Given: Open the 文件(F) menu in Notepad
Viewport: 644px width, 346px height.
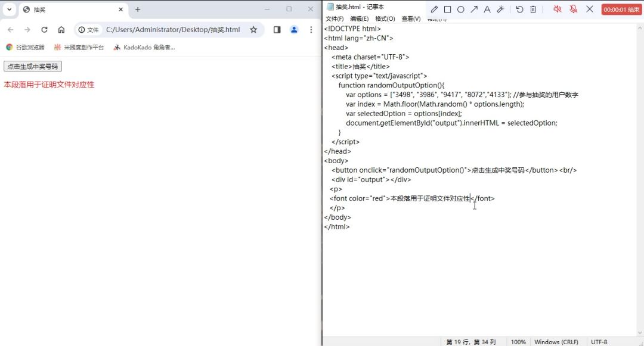Looking at the screenshot, I should tap(335, 19).
